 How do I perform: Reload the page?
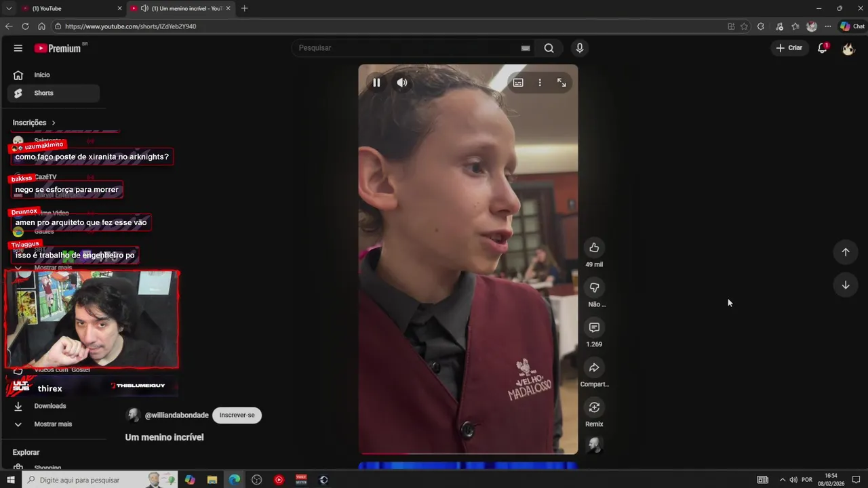25,26
